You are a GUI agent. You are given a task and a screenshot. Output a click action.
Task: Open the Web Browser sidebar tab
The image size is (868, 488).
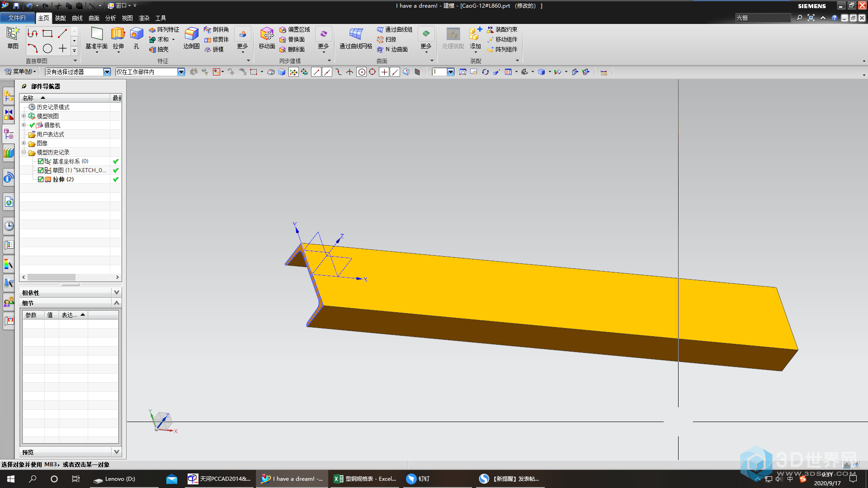(x=9, y=202)
